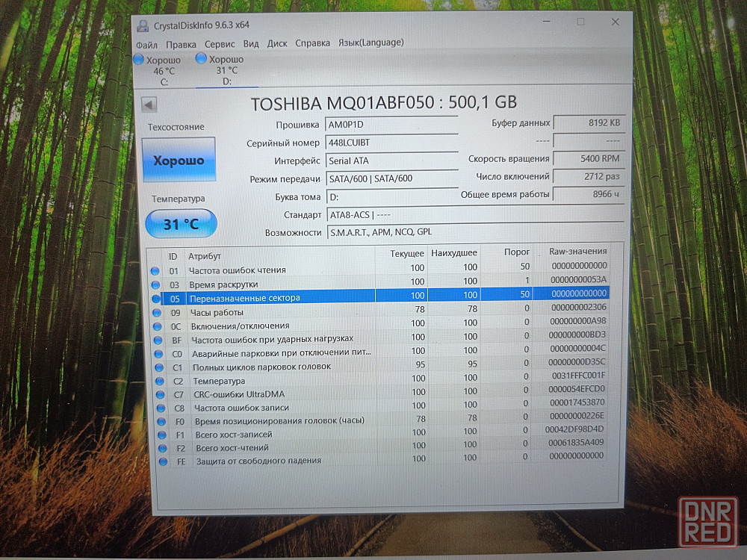Click the Атрибут column header

point(205,256)
